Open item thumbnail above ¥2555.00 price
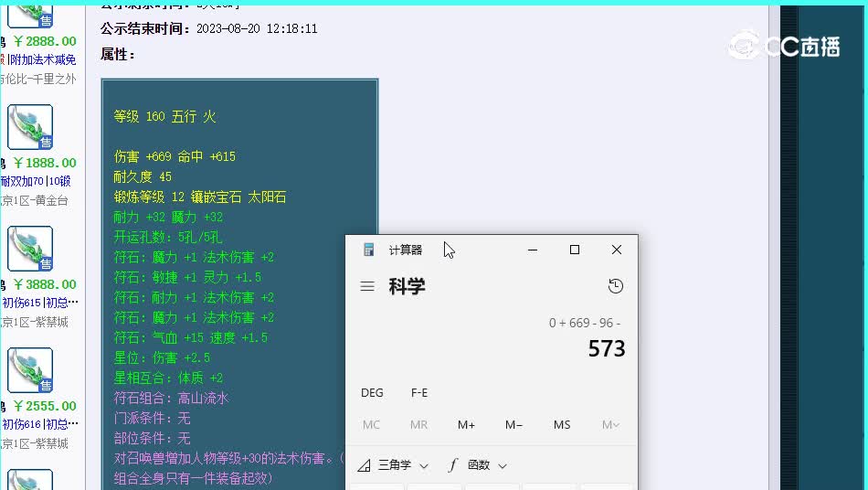Image resolution: width=868 pixels, height=490 pixels. pyautogui.click(x=30, y=370)
